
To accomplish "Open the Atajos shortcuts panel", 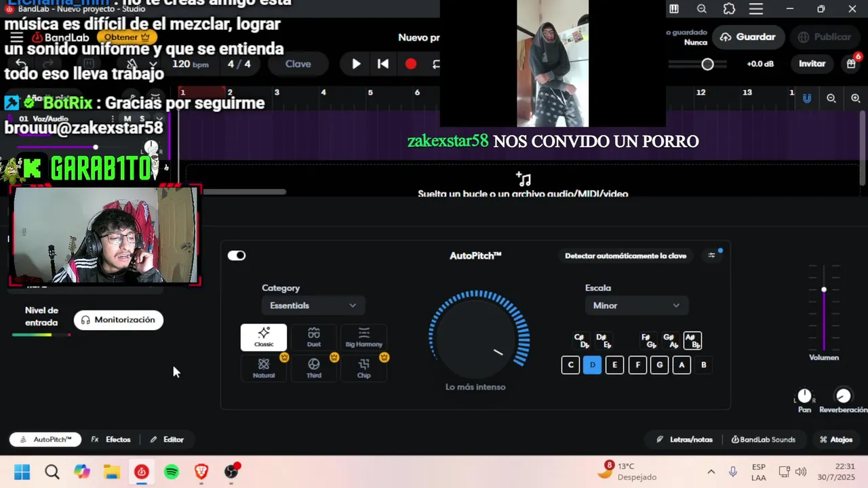I will [836, 439].
